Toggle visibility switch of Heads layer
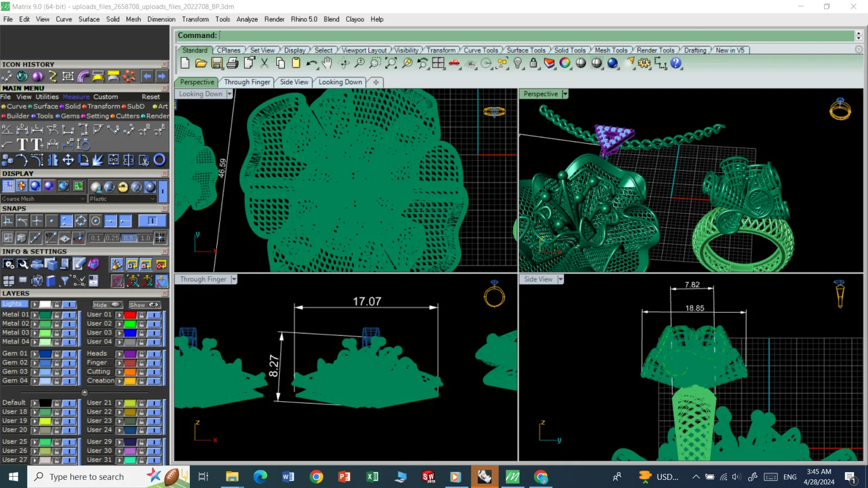 (x=154, y=354)
